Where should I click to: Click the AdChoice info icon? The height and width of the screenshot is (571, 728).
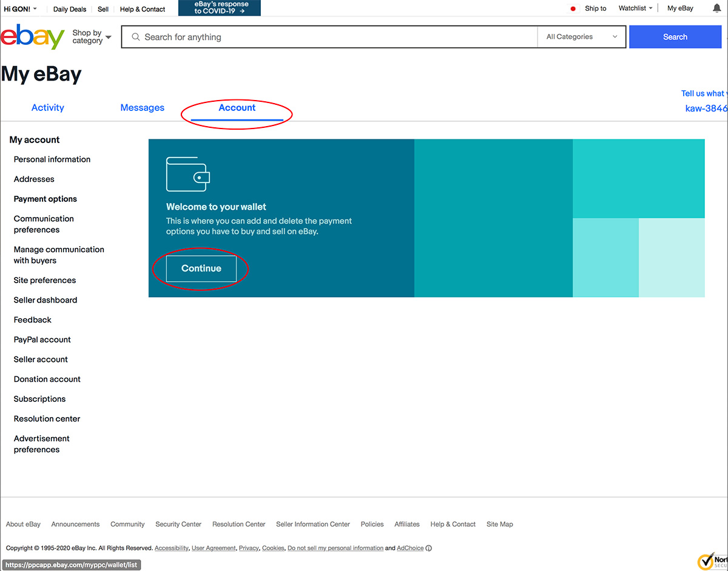pos(429,549)
